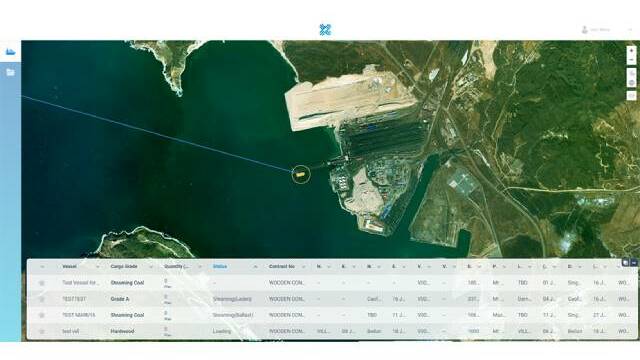640x360 pixels.
Task: Sort by the Status column header
Action: 220,267
